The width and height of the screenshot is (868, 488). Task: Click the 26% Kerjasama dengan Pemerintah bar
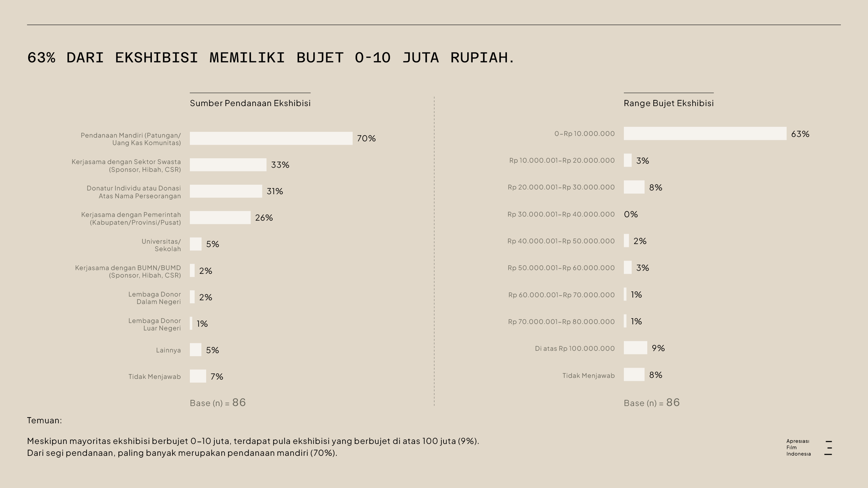(220, 218)
